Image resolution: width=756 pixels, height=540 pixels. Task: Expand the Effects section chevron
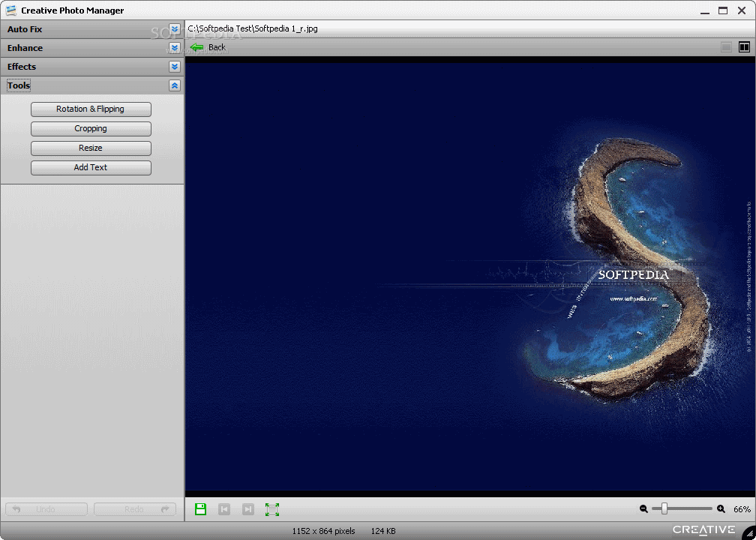175,67
